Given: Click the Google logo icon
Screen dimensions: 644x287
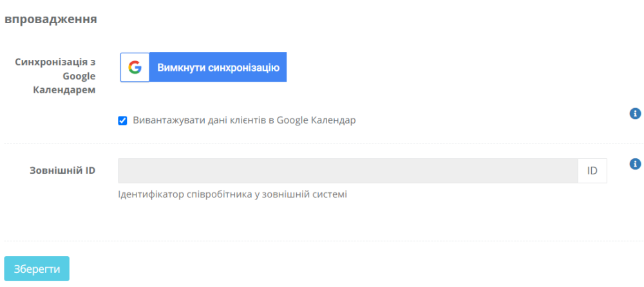Looking at the screenshot, I should [135, 68].
